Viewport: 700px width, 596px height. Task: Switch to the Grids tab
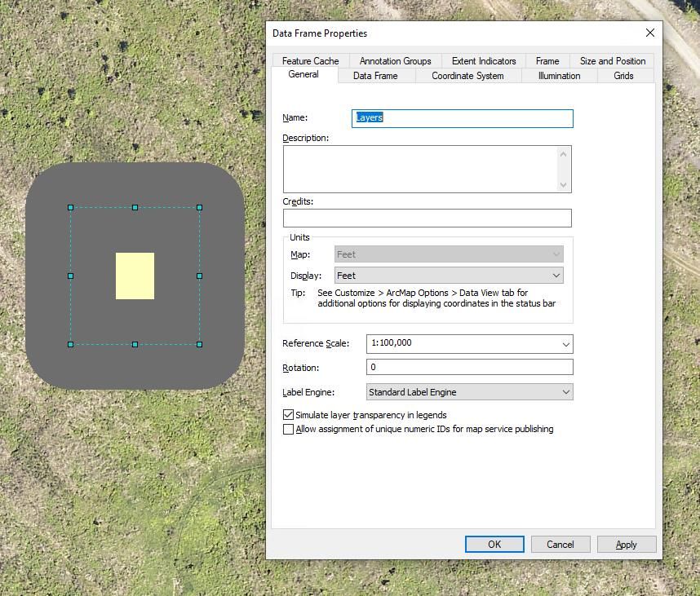[x=623, y=76]
